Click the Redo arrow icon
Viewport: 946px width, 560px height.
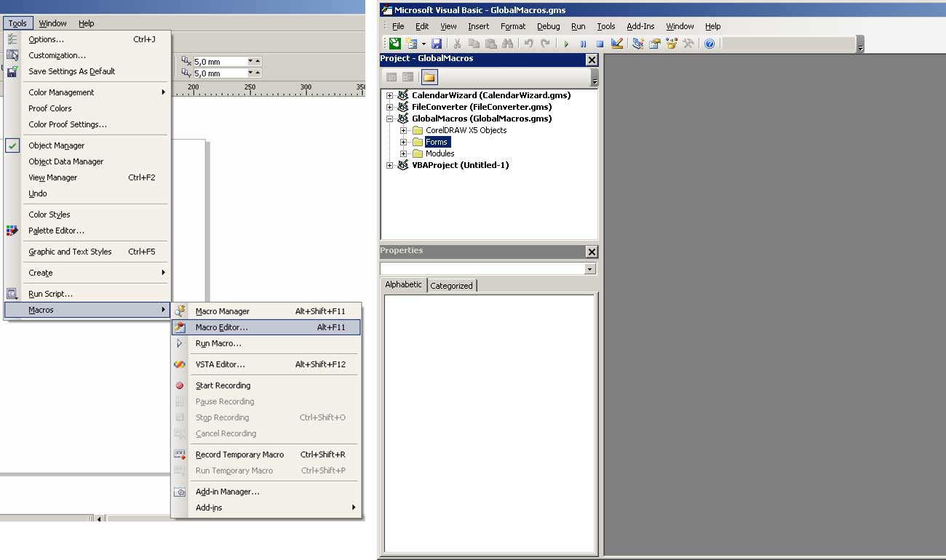pyautogui.click(x=545, y=44)
